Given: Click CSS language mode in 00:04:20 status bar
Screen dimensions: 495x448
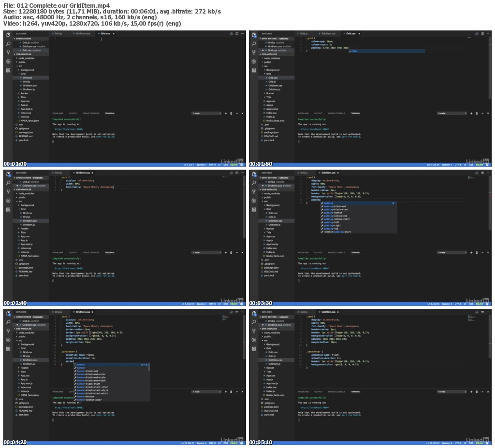Looking at the screenshot, I should pyautogui.click(x=225, y=443).
